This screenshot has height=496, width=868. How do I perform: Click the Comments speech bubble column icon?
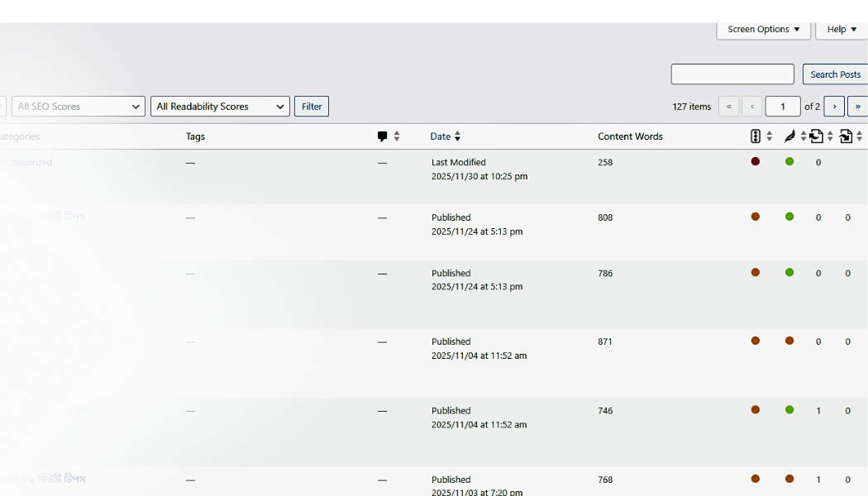[x=382, y=136]
